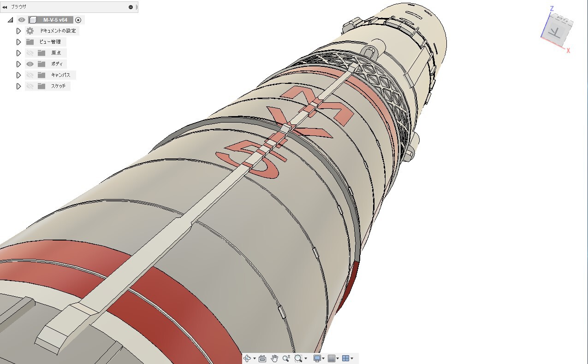
Task: Click the activate radio button beside M-V-5 v64
Action: click(x=78, y=20)
